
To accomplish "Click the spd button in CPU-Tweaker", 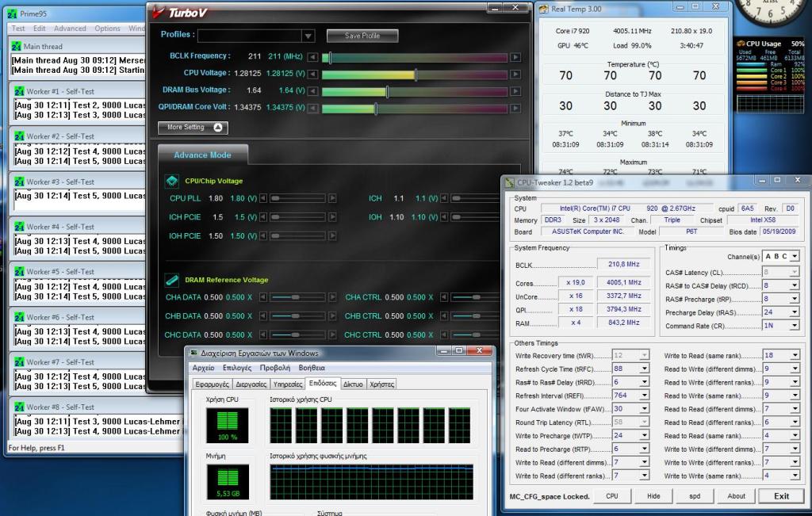I will 695,496.
